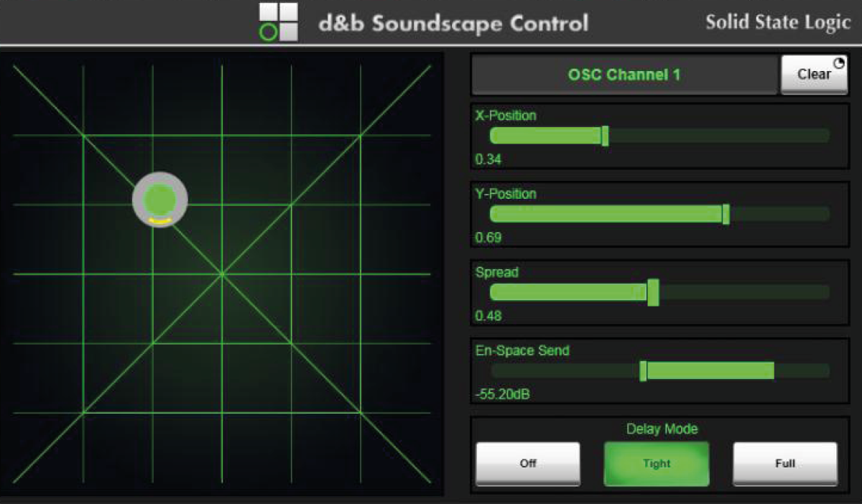Click the yellow spread arc below the puck

tap(160, 223)
